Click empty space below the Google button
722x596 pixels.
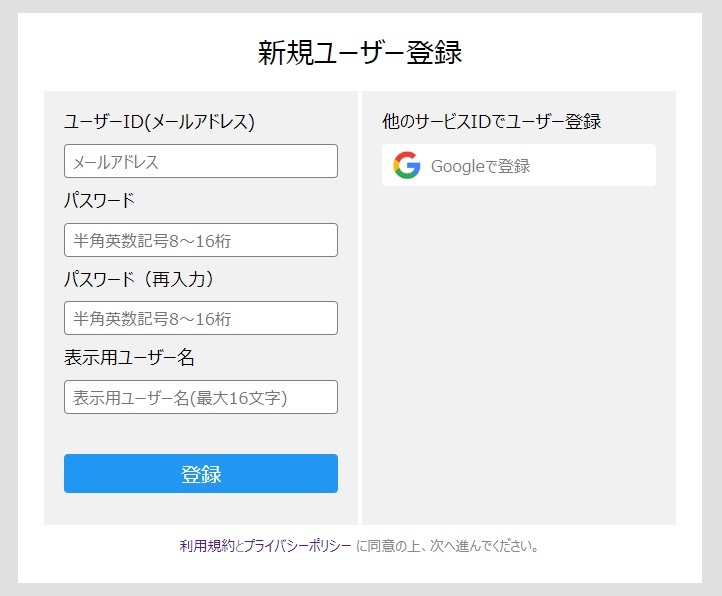pyautogui.click(x=518, y=350)
